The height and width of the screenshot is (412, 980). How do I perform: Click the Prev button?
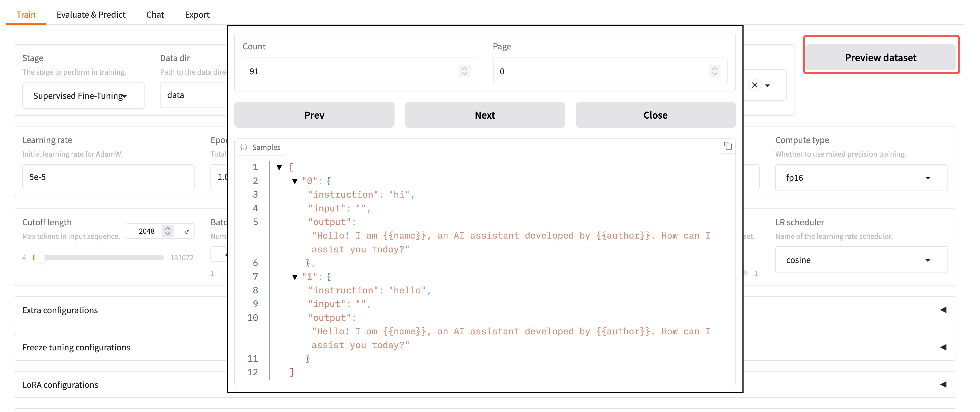tap(314, 115)
